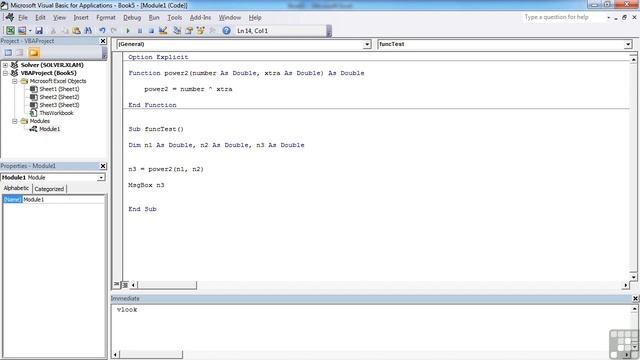The width and height of the screenshot is (640, 360).
Task: Switch to Procedure View button
Action: (117, 284)
